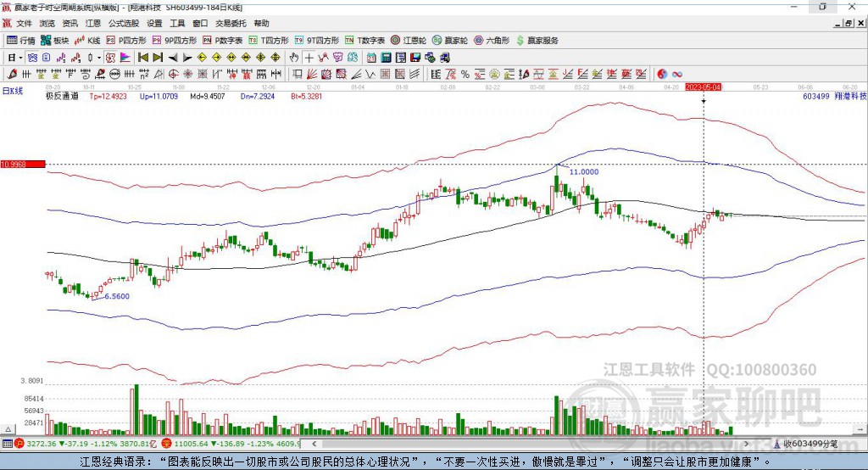Select the zigzag wave line tool
Viewport: 868px width, 470px height.
point(370,75)
